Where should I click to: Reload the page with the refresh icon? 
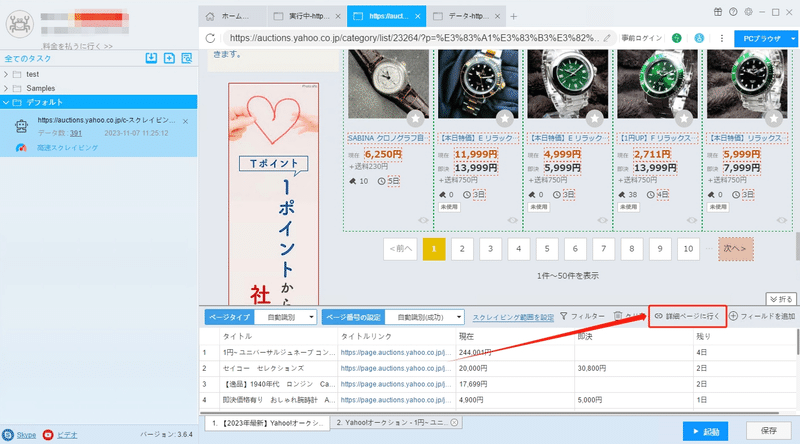[210, 38]
